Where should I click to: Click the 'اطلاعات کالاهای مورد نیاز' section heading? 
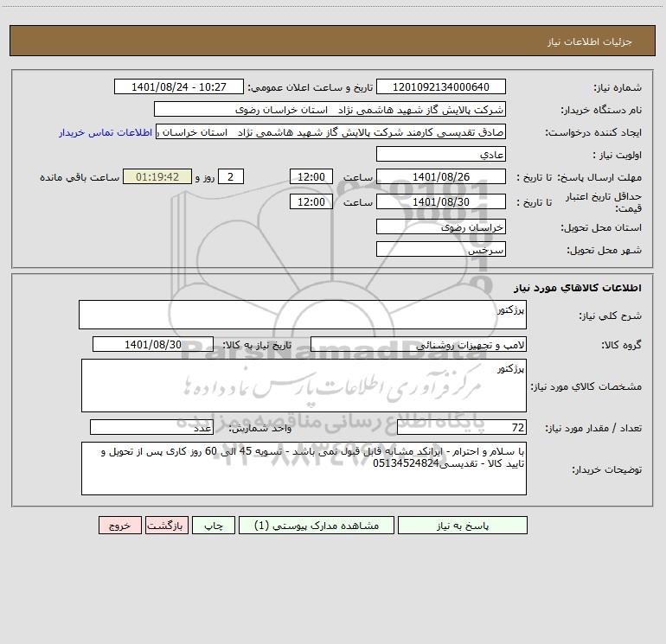click(578, 288)
